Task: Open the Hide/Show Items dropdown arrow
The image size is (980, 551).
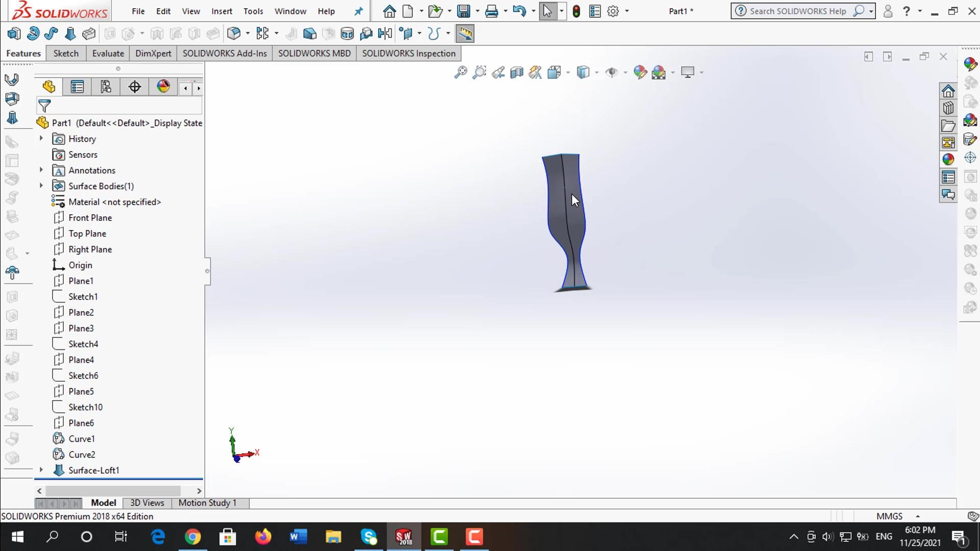Action: pyautogui.click(x=625, y=72)
